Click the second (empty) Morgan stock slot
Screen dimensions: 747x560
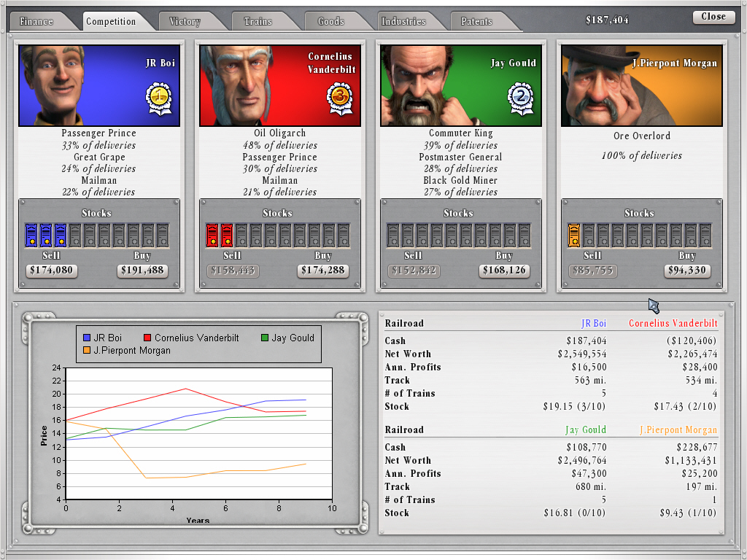[589, 236]
